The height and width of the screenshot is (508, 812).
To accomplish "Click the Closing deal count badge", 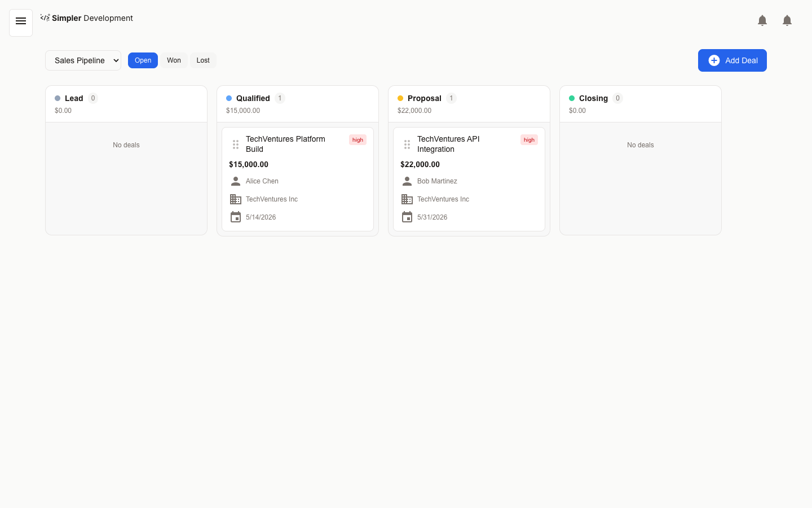I will [x=617, y=98].
